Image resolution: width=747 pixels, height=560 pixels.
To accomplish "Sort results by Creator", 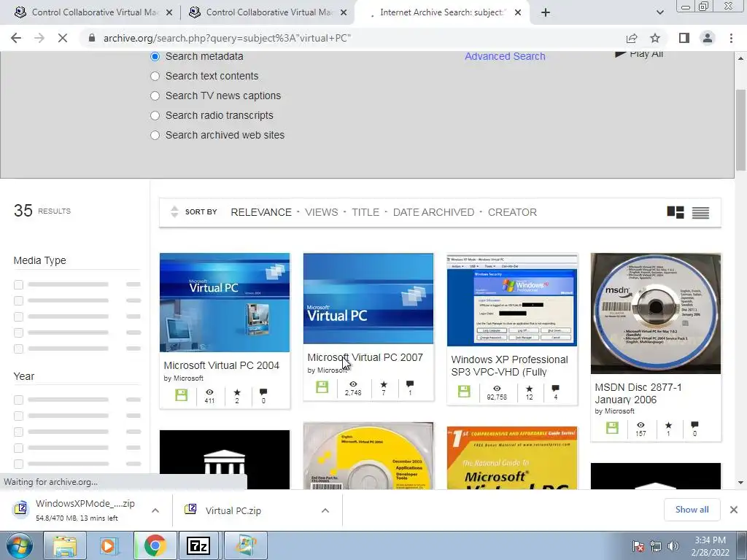I will [x=512, y=212].
